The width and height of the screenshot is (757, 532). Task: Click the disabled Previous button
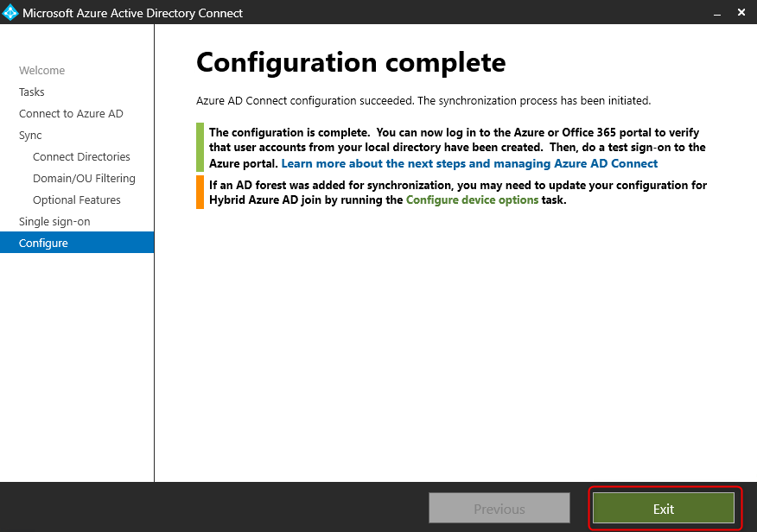tap(499, 508)
